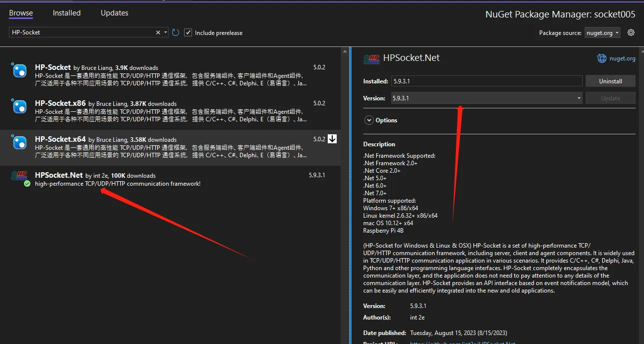Image resolution: width=644 pixels, height=344 pixels.
Task: Toggle Include prerelease checkbox
Action: pyautogui.click(x=188, y=32)
